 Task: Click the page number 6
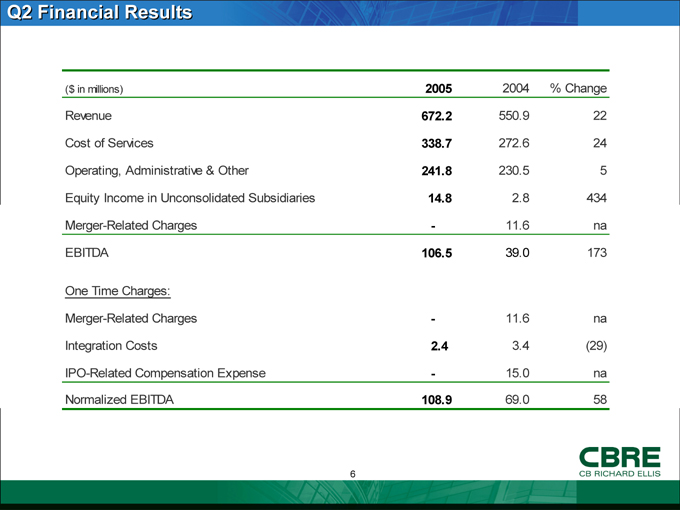coord(353,474)
